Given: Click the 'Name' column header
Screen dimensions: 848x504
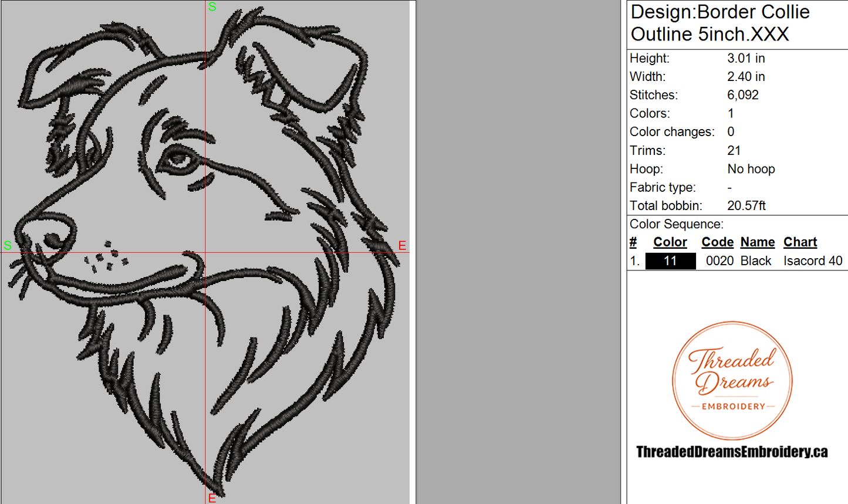Looking at the screenshot, I should tap(758, 242).
